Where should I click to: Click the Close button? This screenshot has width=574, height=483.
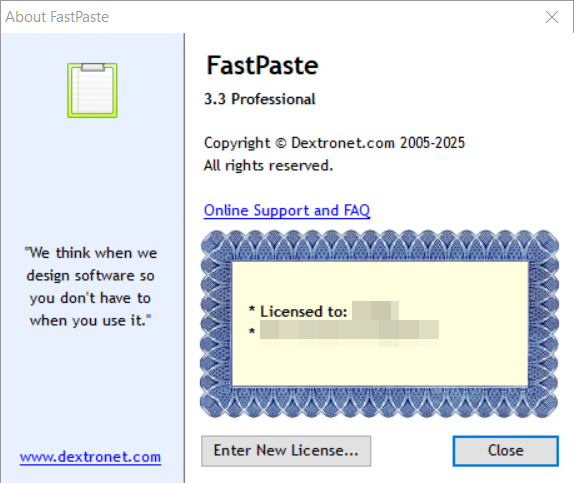click(506, 451)
